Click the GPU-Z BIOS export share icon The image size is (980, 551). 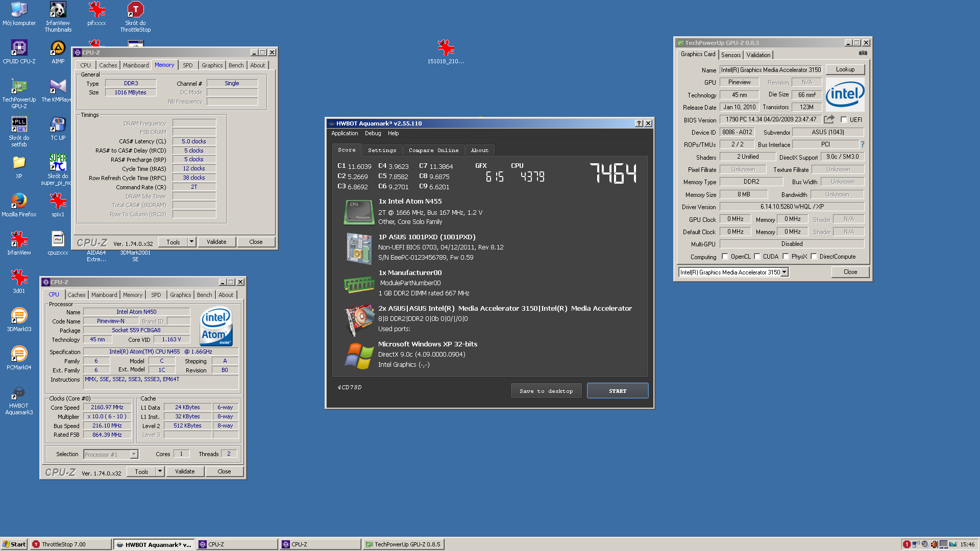point(829,119)
